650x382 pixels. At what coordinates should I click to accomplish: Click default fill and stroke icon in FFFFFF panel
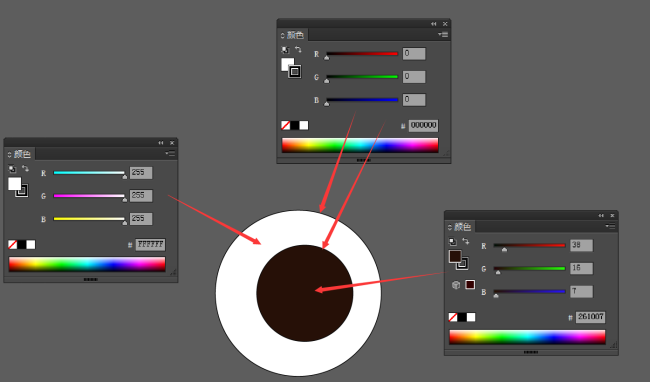click(12, 169)
